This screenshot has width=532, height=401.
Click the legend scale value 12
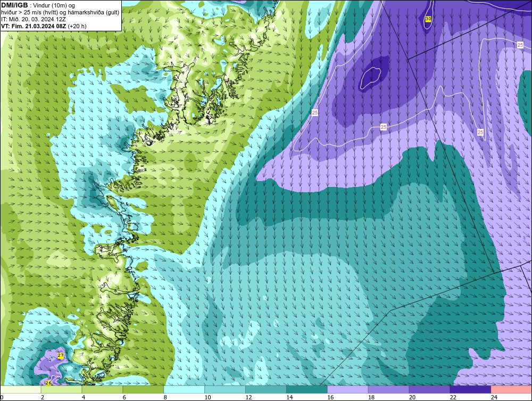(248, 397)
